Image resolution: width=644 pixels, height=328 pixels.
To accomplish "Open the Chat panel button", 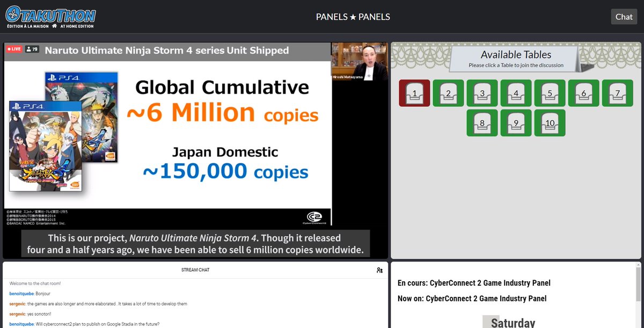I will [x=624, y=17].
